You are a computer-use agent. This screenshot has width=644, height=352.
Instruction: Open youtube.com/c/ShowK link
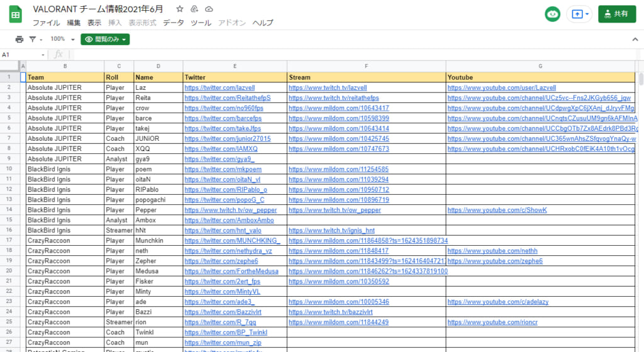coord(497,210)
